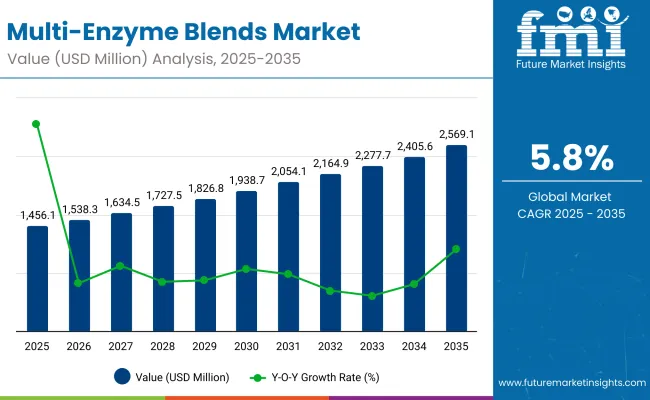The image size is (650, 400).
Task: Click the 2029 bar
Action: pyautogui.click(x=205, y=265)
